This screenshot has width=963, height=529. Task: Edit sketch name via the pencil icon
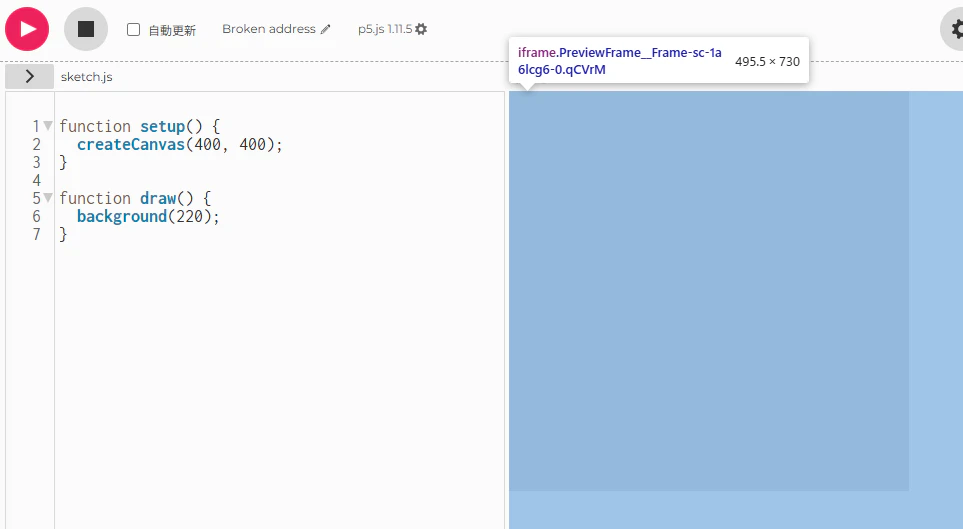(x=326, y=29)
